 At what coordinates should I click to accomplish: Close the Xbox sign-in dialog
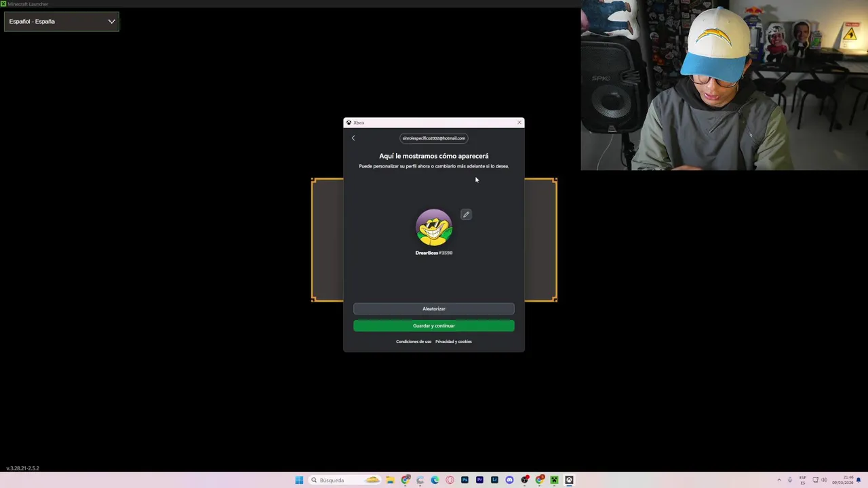pos(519,123)
